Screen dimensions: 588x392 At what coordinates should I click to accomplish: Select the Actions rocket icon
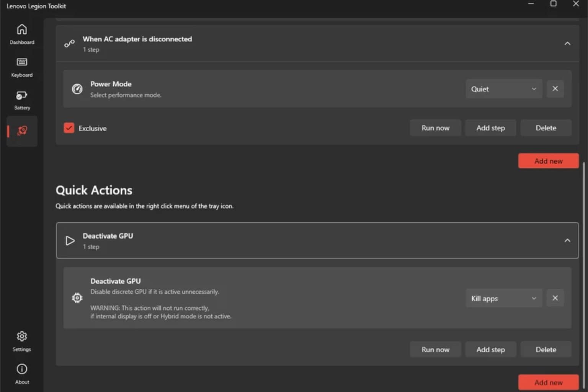point(22,131)
